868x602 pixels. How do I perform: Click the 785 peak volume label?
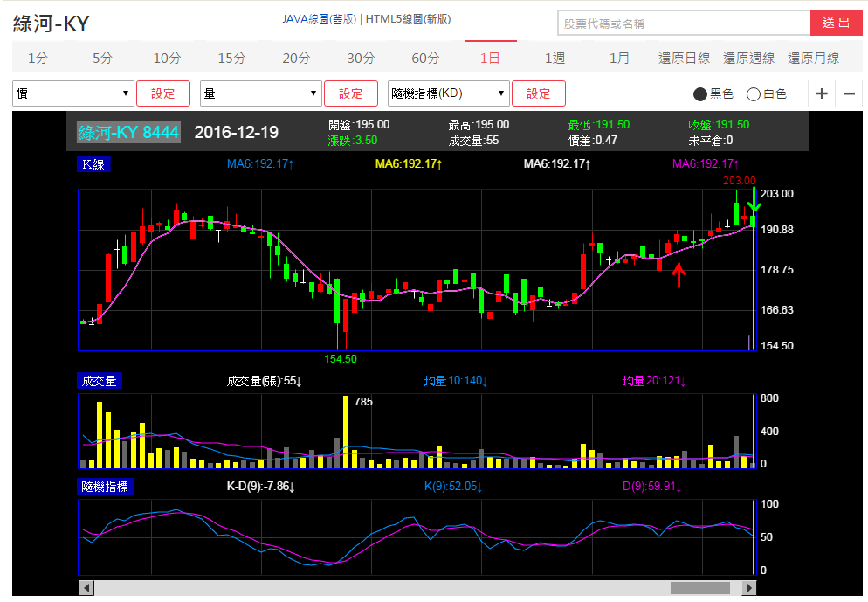[363, 402]
